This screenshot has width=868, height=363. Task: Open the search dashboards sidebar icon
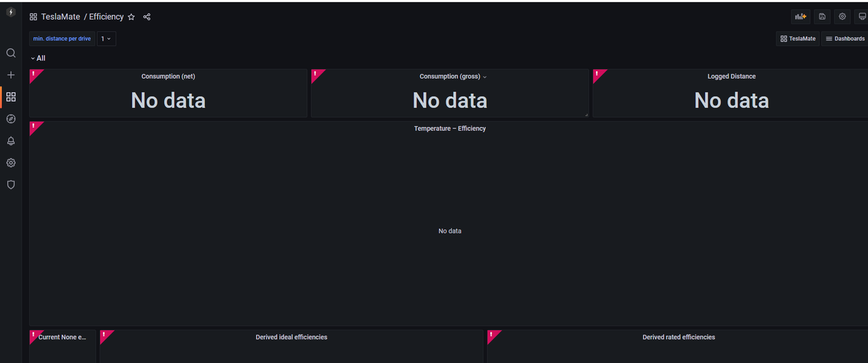click(11, 53)
